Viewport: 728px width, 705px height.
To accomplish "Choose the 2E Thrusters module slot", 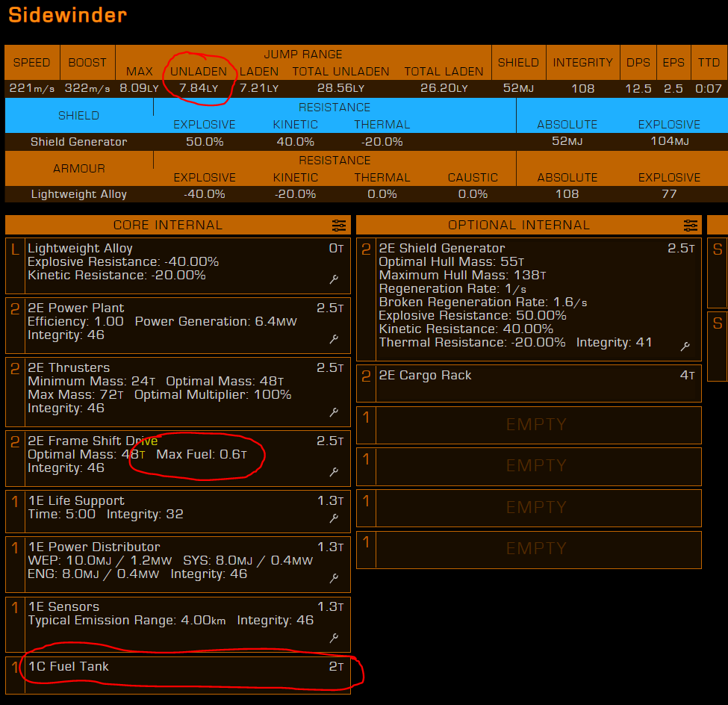I will pos(178,392).
